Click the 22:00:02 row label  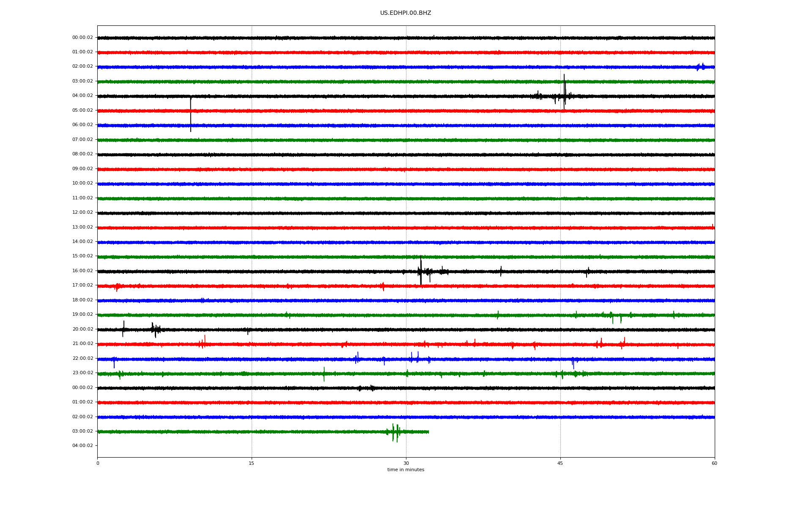pos(82,359)
